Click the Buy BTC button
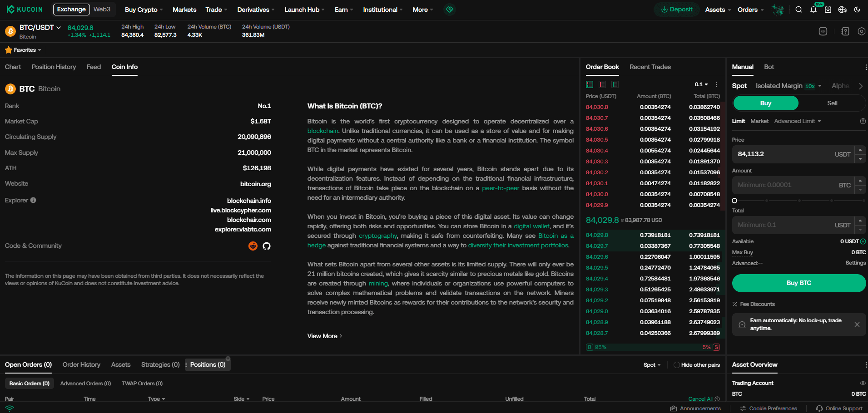 [799, 283]
